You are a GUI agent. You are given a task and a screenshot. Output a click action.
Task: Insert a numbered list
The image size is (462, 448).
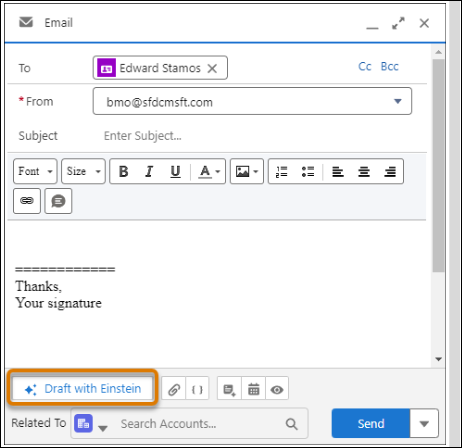(x=282, y=172)
